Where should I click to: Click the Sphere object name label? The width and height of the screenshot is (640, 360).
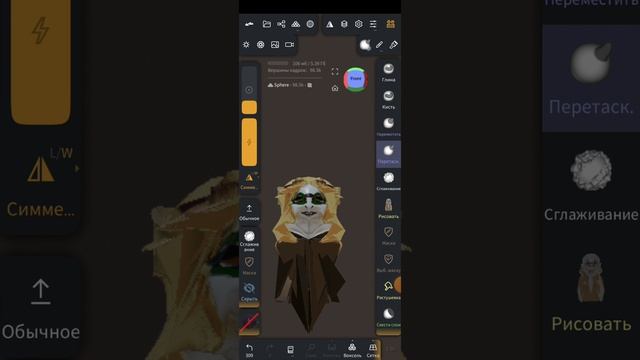(281, 85)
